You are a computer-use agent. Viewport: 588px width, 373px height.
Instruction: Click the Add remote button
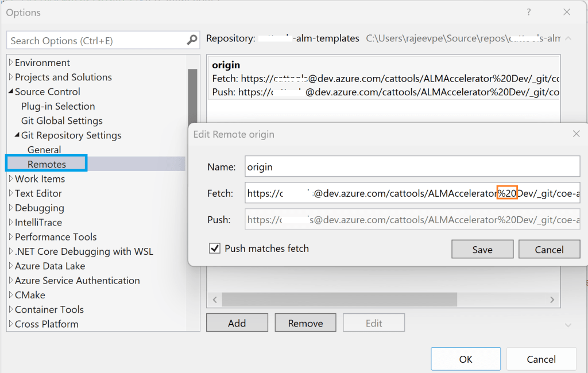237,323
